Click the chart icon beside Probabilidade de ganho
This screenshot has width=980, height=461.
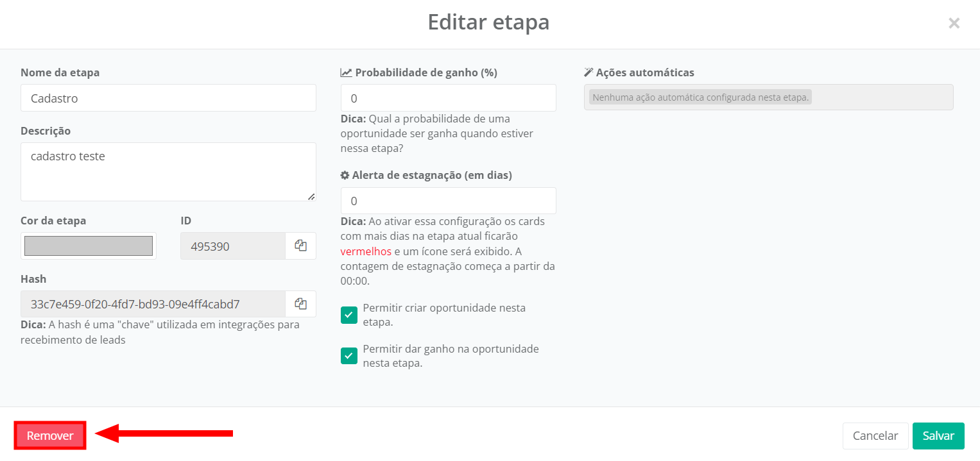(346, 73)
